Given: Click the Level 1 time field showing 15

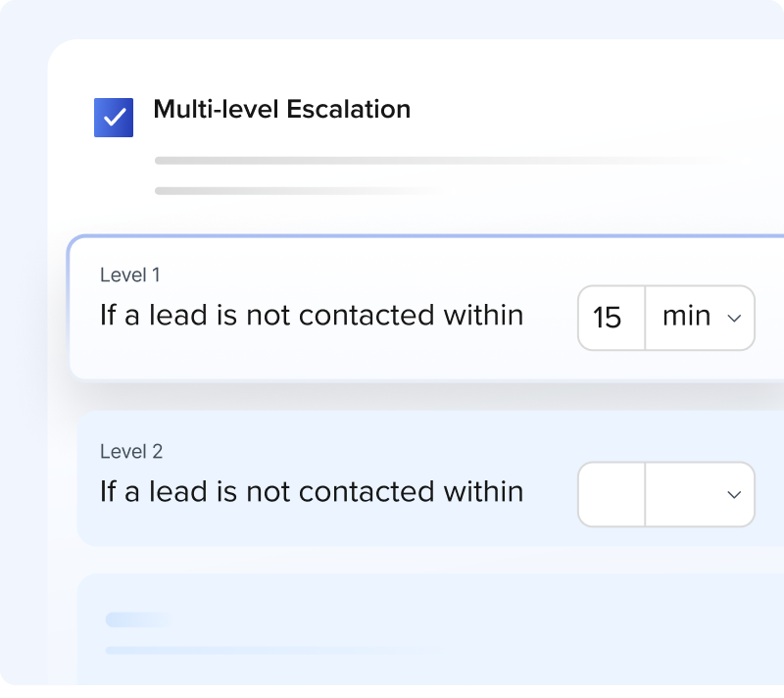Looking at the screenshot, I should click(611, 318).
